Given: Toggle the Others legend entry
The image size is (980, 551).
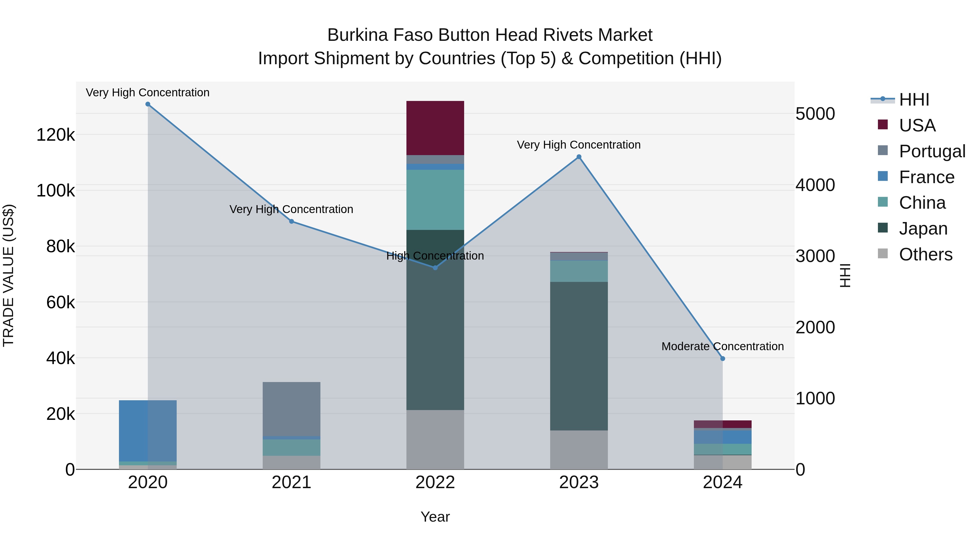Looking at the screenshot, I should pos(915,254).
